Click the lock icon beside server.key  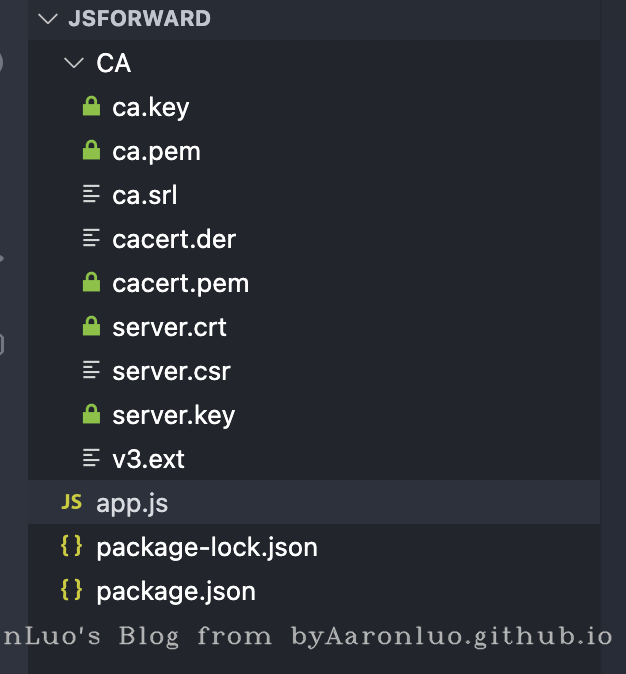91,415
